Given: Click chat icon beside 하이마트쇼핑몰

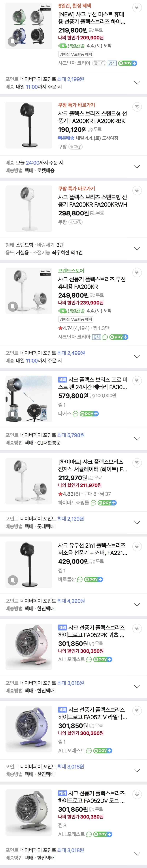Looking at the screenshot, I should [x=93, y=502].
